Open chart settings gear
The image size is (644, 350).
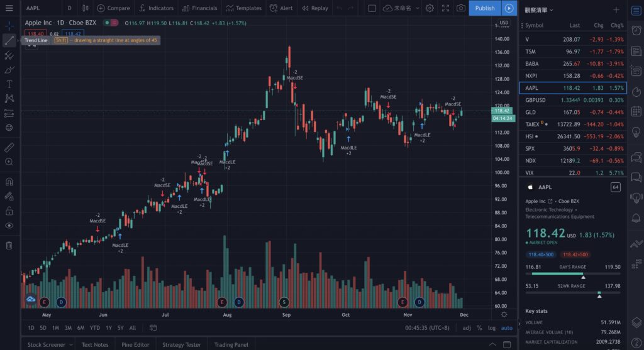pyautogui.click(x=430, y=8)
